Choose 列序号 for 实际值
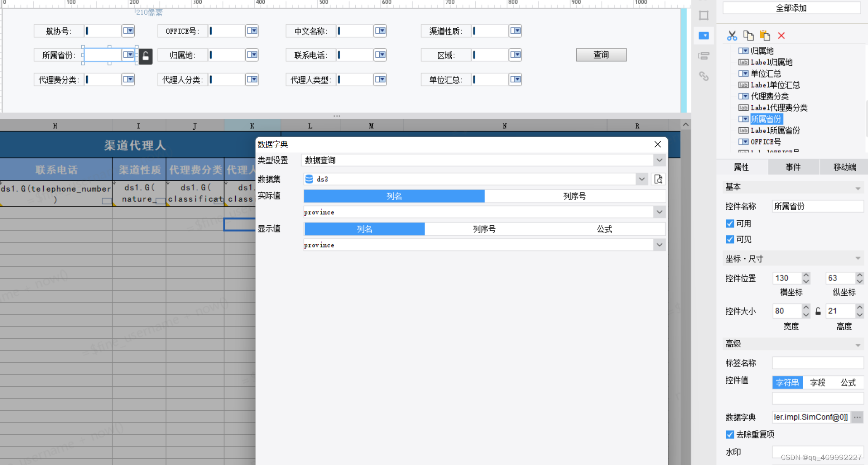 click(575, 196)
